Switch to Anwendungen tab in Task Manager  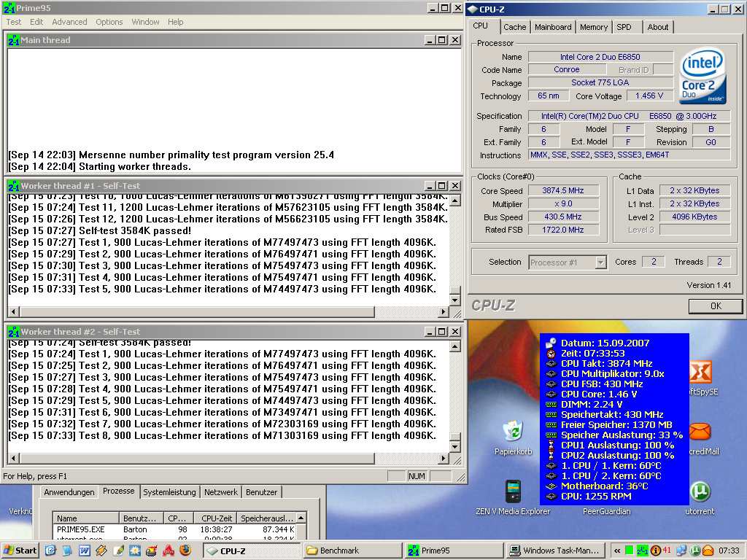coord(69,492)
